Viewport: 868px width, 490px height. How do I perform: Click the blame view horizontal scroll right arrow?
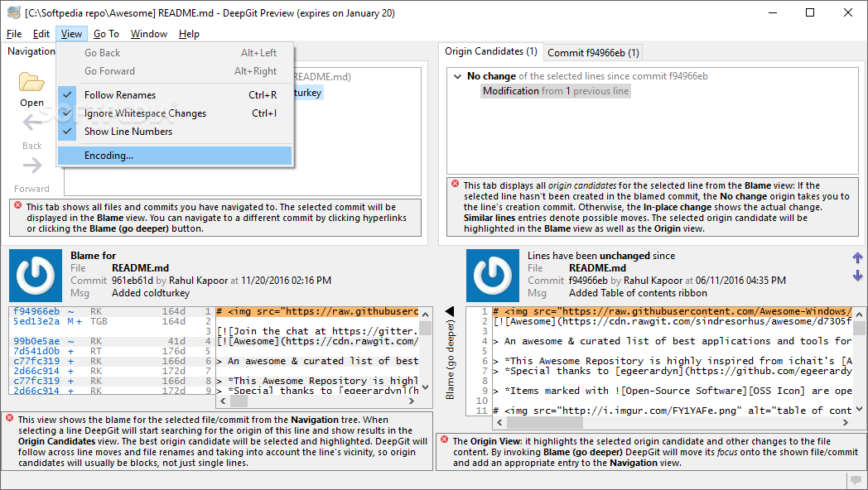pyautogui.click(x=412, y=401)
